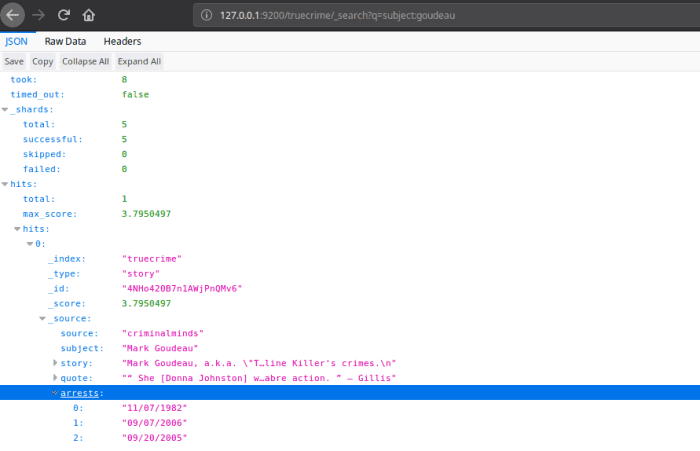Click the Collapse All button

85,61
